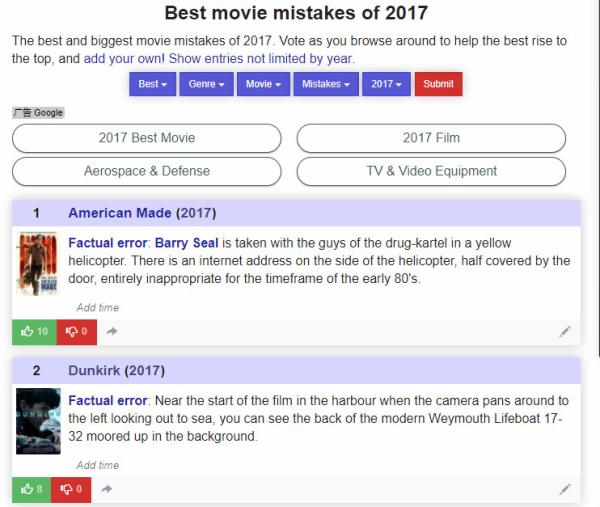600x507 pixels.
Task: Share the American Made entry
Action: click(110, 331)
